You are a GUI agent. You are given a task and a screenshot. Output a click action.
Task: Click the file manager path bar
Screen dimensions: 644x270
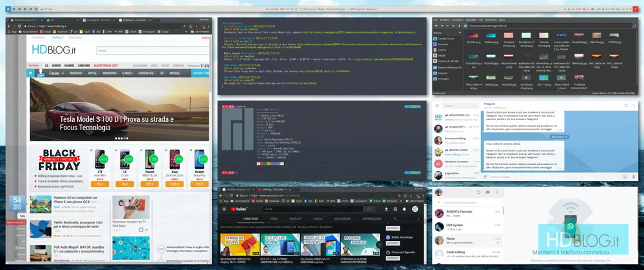coord(551,26)
